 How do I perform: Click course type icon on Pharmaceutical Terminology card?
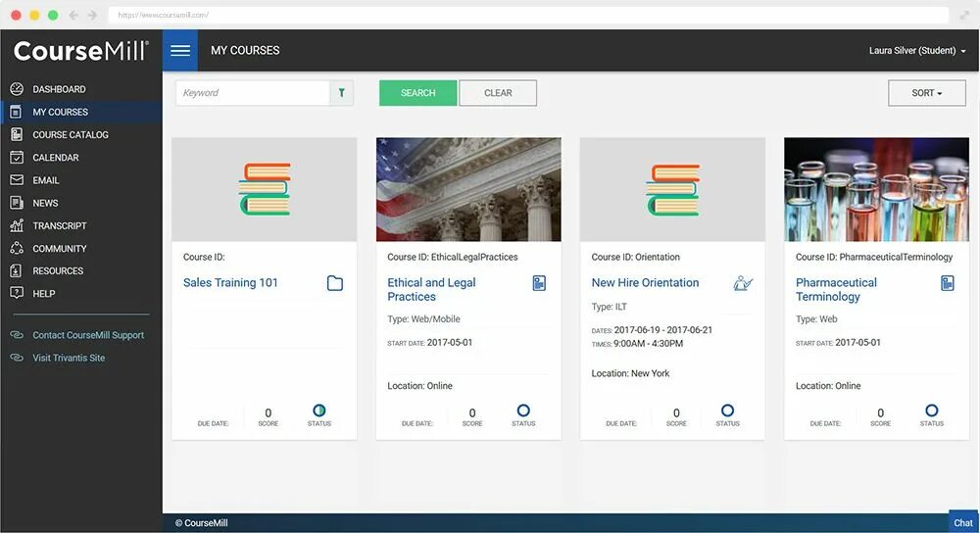(948, 283)
